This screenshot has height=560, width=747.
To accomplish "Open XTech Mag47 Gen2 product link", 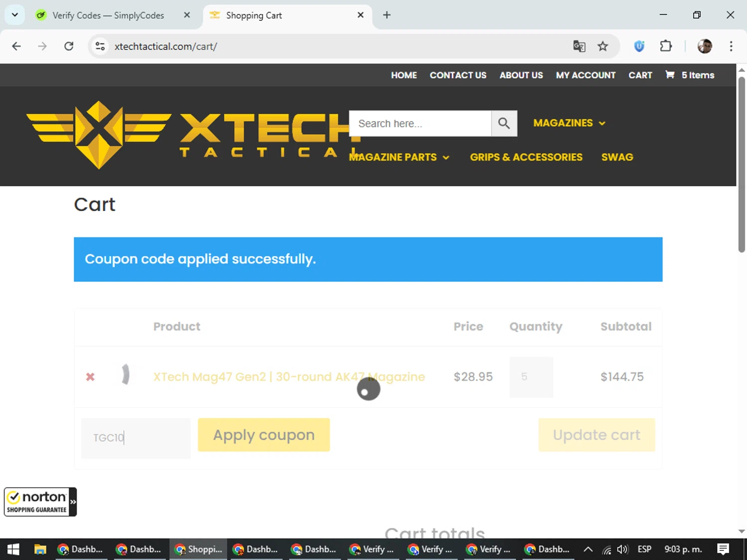I will click(289, 377).
